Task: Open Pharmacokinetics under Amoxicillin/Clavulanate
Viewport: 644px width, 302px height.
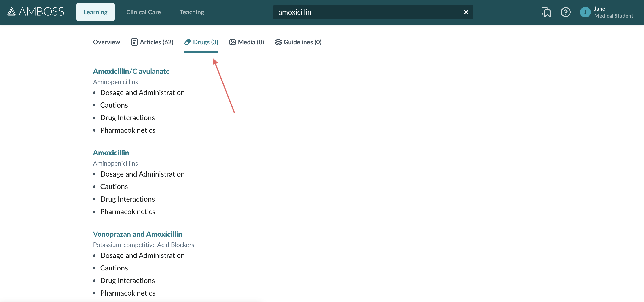Action: point(128,130)
